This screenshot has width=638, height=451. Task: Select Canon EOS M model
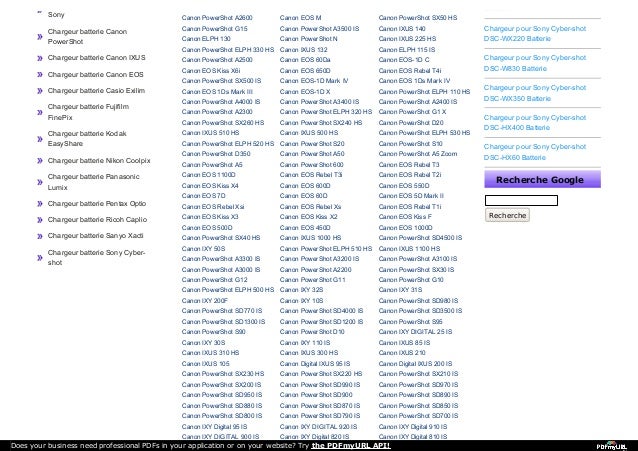pyautogui.click(x=300, y=18)
